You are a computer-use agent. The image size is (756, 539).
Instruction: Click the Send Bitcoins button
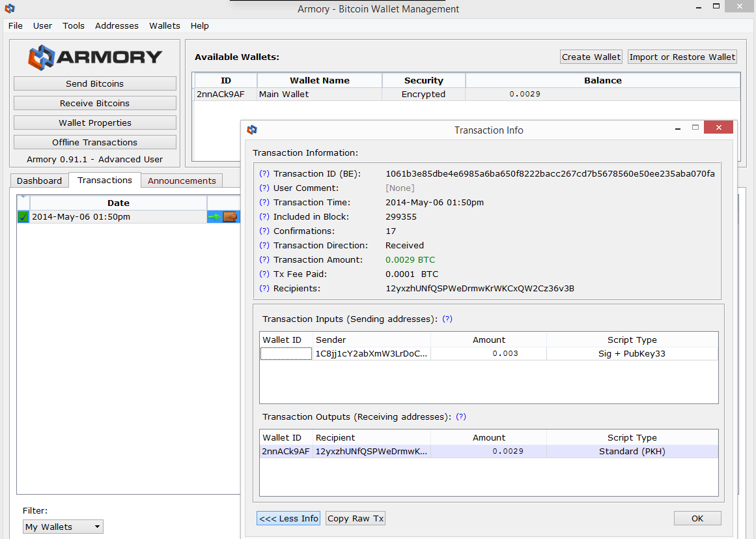pos(95,83)
